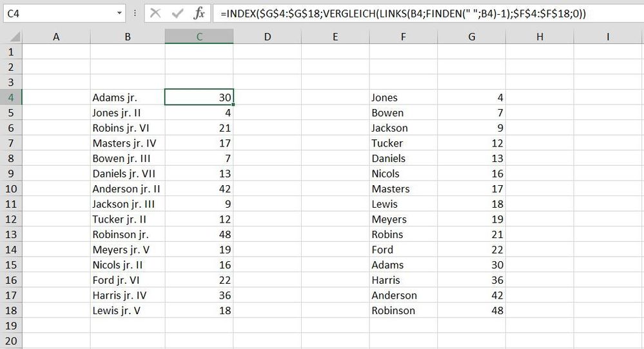Screen dimensions: 644x349
Task: Click cell containing 'Daniels jr. VII'
Action: click(x=128, y=174)
